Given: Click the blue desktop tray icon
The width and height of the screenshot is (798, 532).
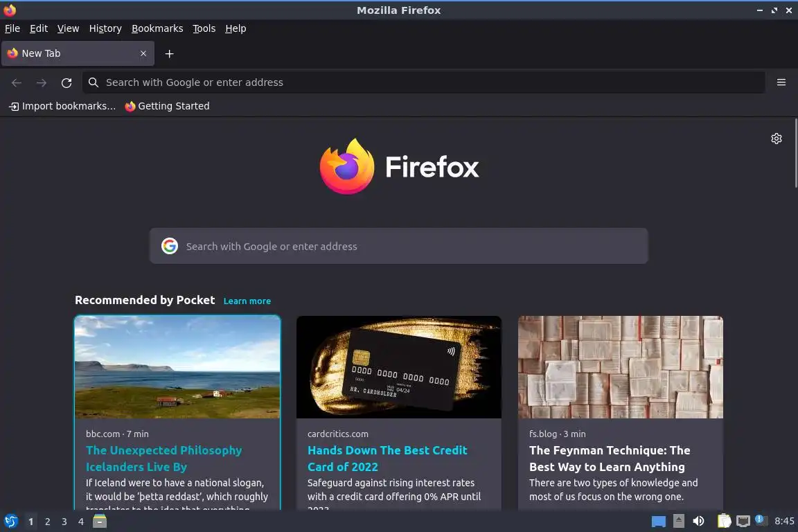Looking at the screenshot, I should (659, 522).
